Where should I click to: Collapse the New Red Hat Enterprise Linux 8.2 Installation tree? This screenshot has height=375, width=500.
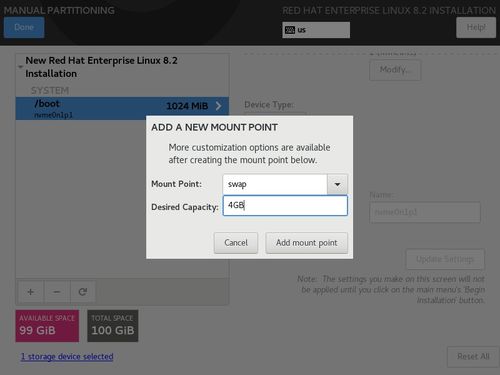tap(20, 67)
